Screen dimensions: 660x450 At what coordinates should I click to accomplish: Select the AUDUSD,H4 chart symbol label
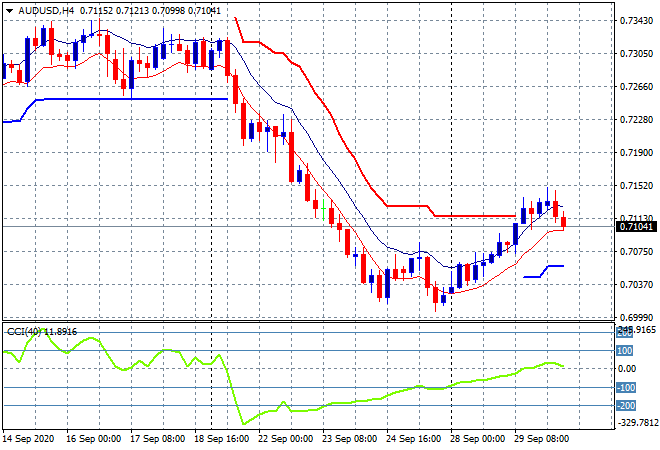[x=46, y=9]
